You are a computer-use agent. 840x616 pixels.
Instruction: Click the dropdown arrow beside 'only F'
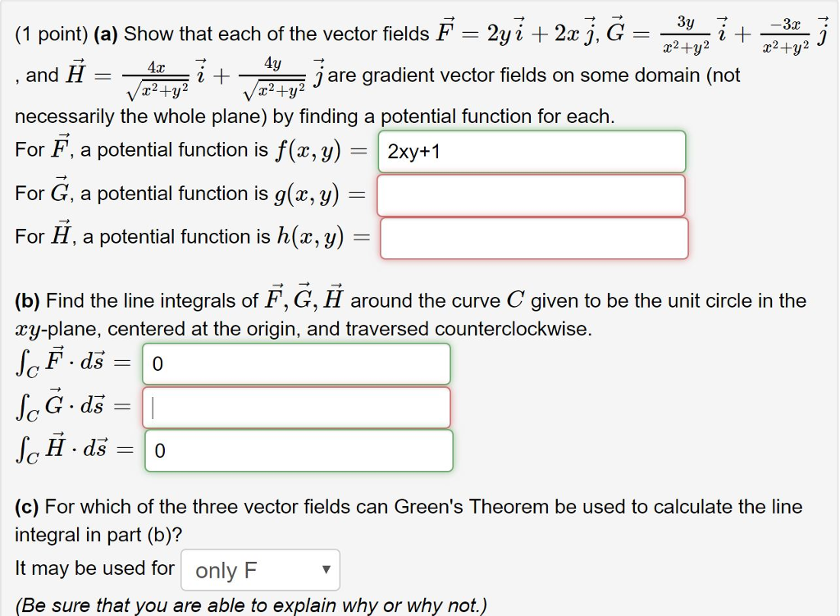coord(326,569)
